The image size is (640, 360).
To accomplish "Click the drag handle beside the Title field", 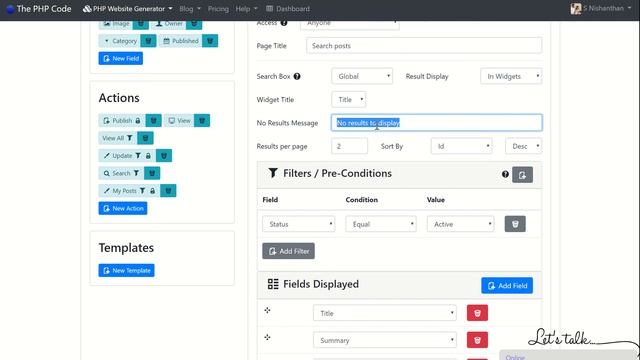I will (x=267, y=311).
